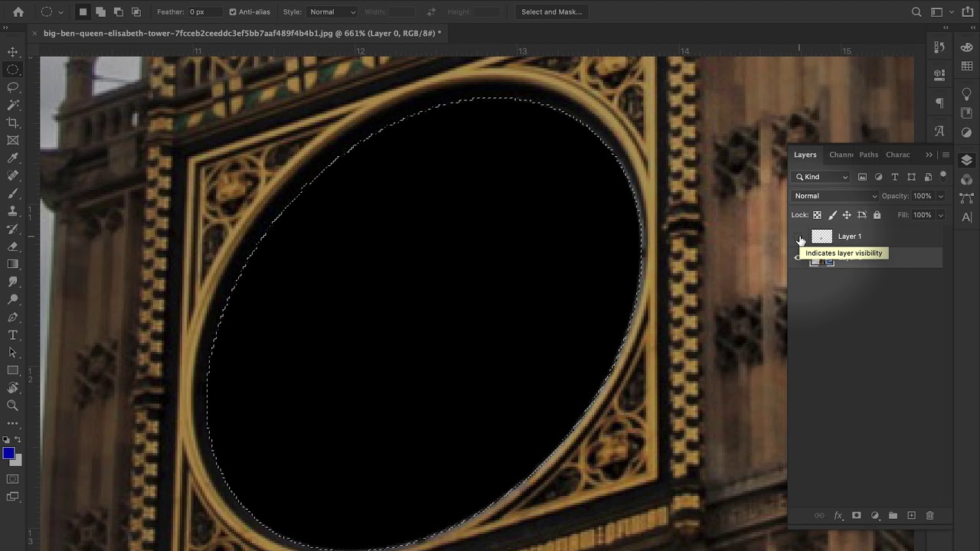
Task: Delete layer using the trash icon
Action: (929, 516)
